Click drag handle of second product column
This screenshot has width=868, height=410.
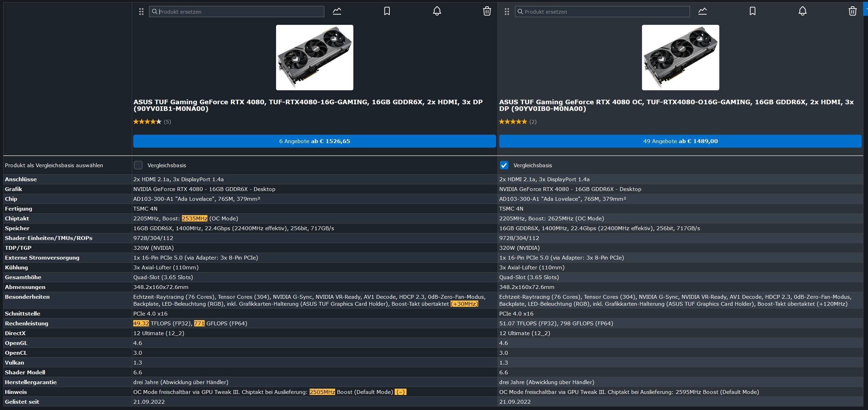[x=507, y=12]
